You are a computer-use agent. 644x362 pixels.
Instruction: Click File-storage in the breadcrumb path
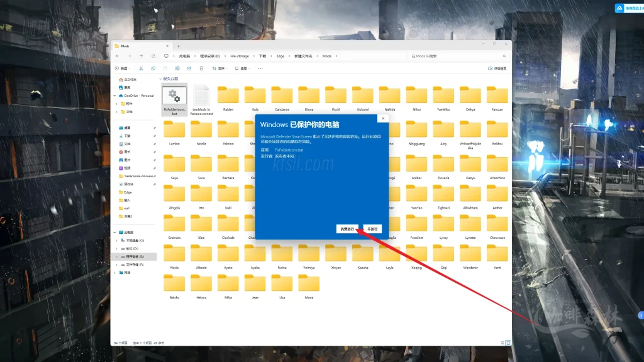[240, 56]
